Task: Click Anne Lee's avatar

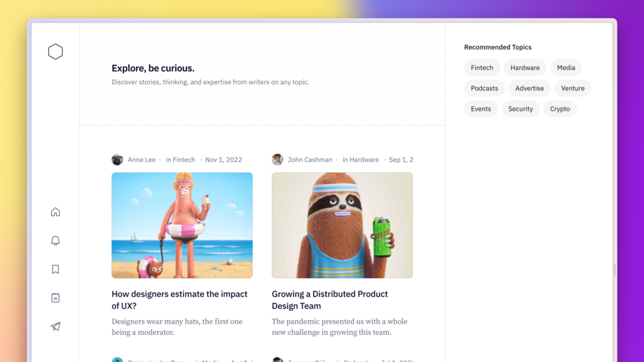Action: 117,160
